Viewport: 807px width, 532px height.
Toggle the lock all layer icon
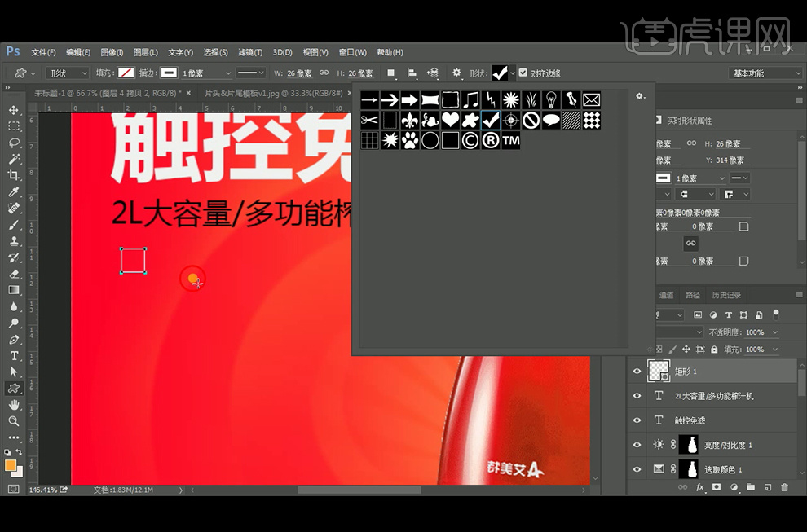[x=714, y=350]
